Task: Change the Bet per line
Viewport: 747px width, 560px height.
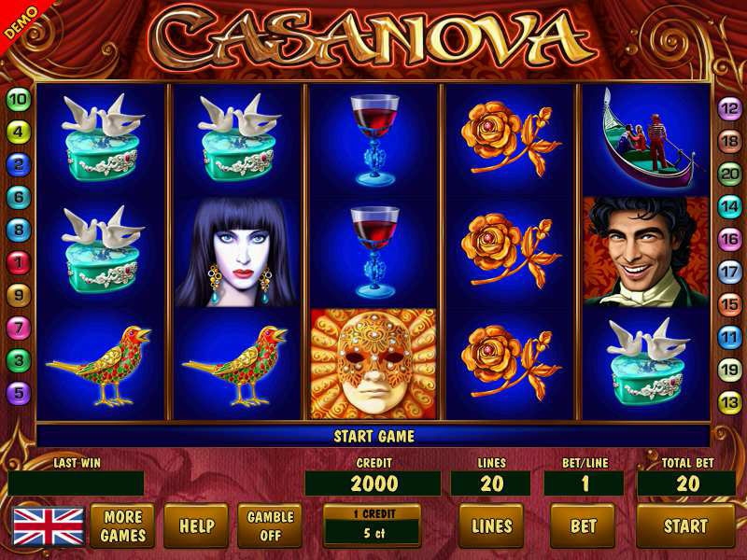Action: [x=583, y=525]
